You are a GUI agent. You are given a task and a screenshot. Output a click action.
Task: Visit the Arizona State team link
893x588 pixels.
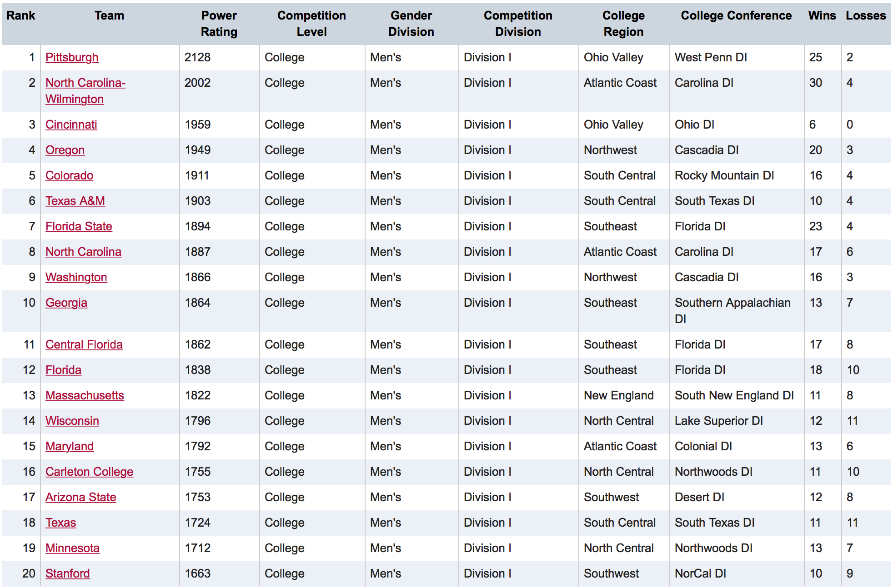(81, 497)
